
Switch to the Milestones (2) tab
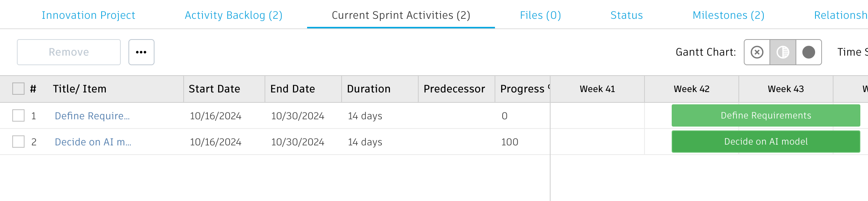click(x=728, y=15)
